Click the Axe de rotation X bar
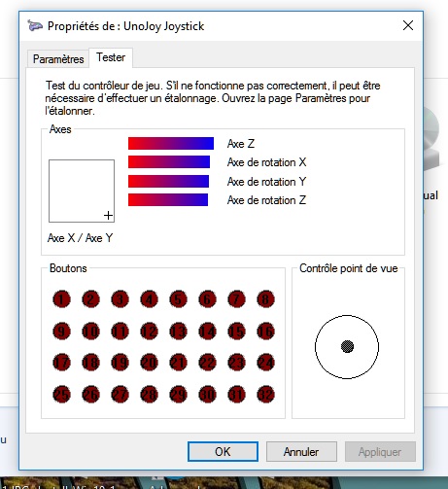Viewport: 448px width, 489px height. pos(169,161)
